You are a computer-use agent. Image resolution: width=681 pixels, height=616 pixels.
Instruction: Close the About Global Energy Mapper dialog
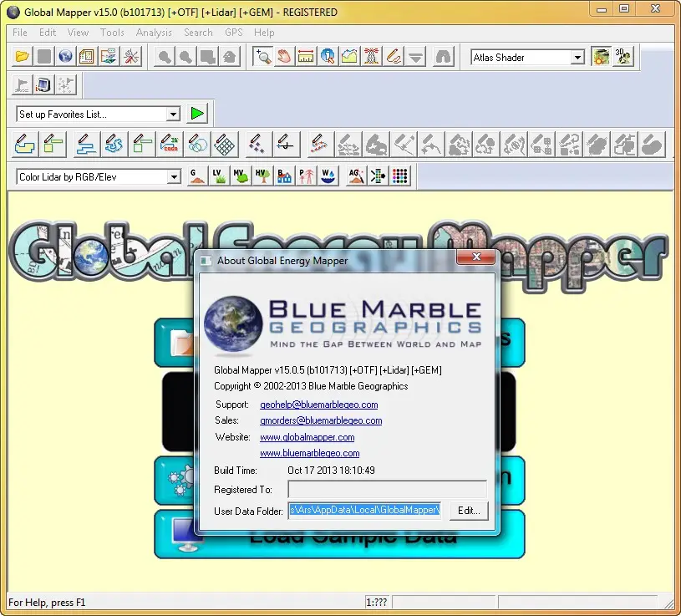pyautogui.click(x=475, y=257)
